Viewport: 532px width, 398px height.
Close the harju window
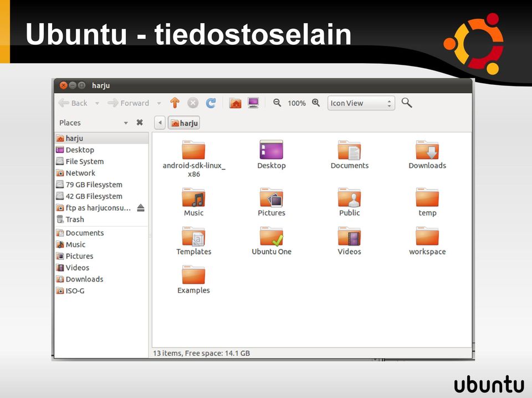click(63, 85)
